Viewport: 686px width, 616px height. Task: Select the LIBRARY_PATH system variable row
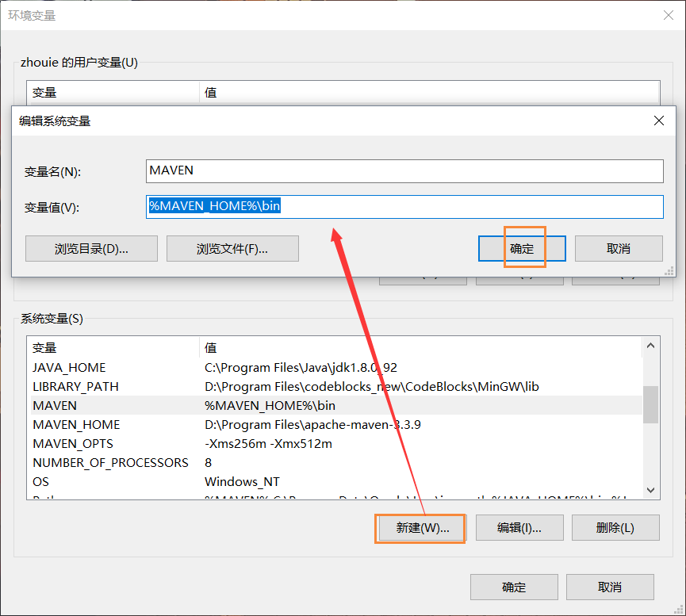coord(336,387)
